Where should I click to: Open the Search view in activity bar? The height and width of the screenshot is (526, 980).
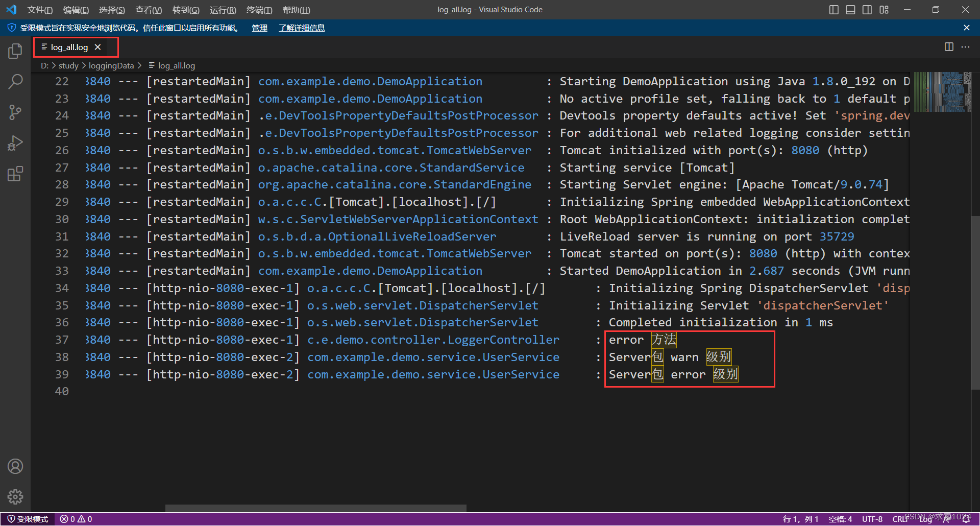(x=15, y=81)
